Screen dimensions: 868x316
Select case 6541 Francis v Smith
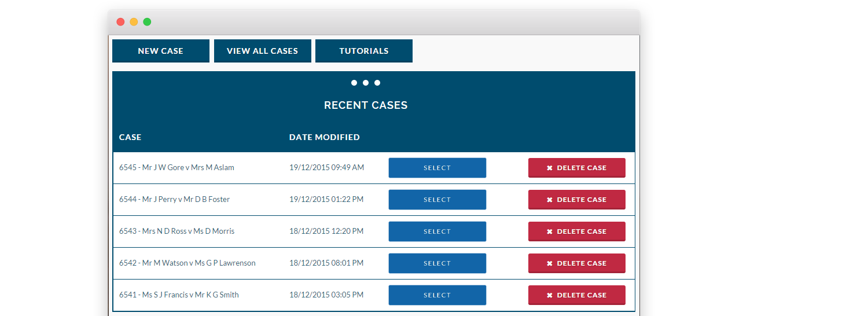click(437, 295)
